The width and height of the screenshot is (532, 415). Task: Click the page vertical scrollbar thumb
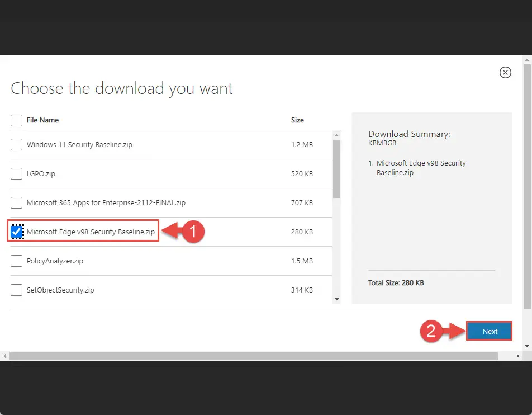click(527, 186)
